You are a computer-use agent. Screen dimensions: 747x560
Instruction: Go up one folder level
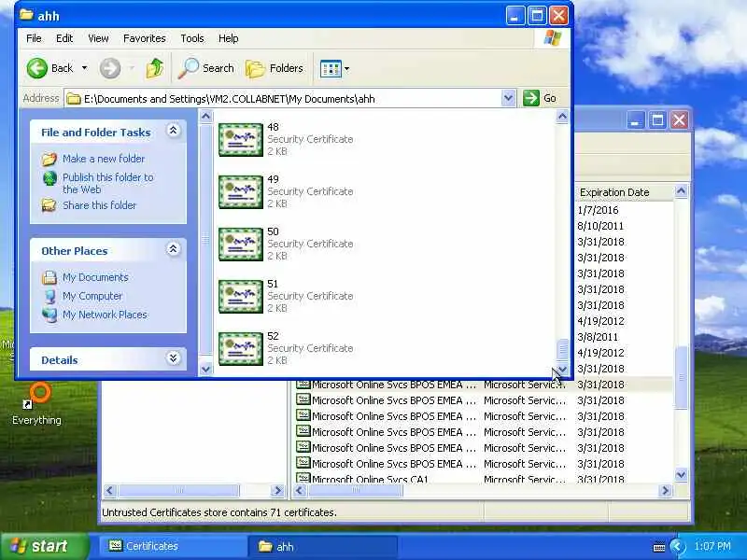point(155,68)
